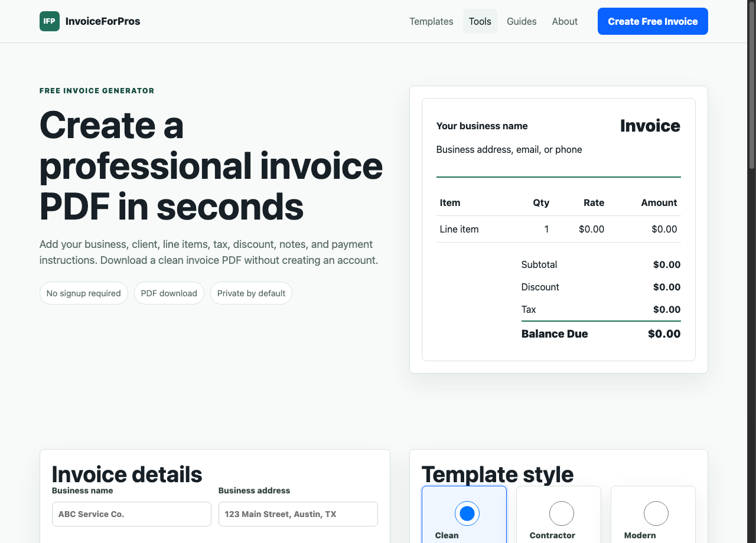Click the invoice preview card
Screen dimensions: 756x543
point(558,230)
